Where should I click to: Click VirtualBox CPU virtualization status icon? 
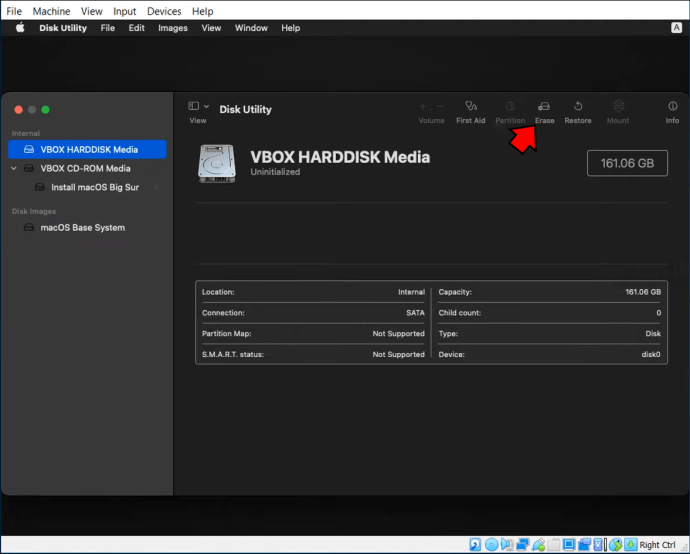[x=598, y=545]
